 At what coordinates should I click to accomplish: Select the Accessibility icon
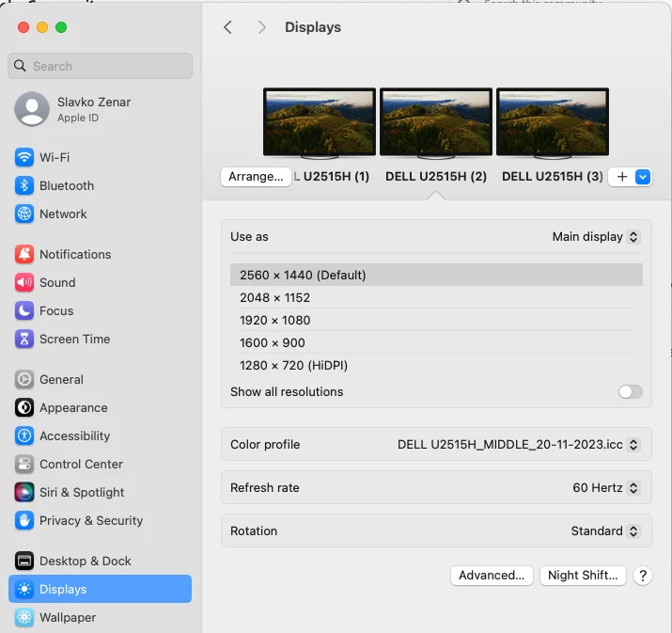(x=24, y=435)
